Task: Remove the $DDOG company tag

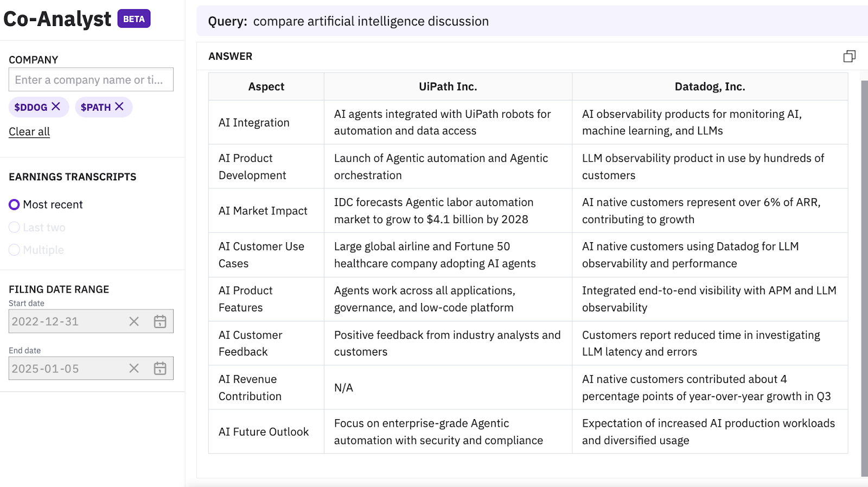Action: [x=56, y=106]
